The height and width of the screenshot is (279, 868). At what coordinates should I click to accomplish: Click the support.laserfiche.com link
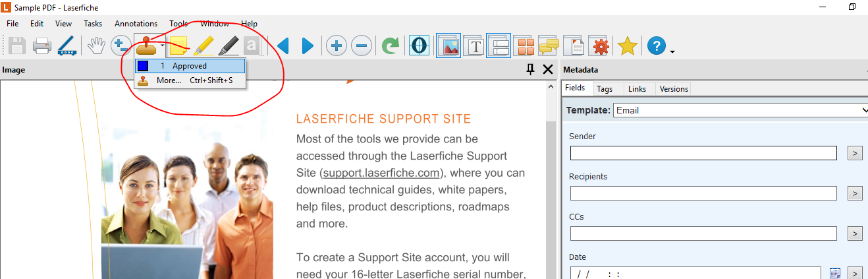click(x=381, y=173)
